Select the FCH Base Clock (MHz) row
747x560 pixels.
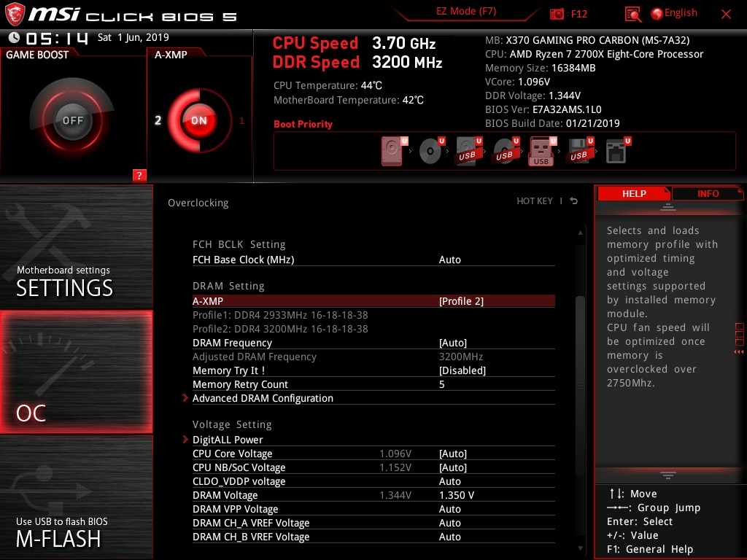point(373,260)
